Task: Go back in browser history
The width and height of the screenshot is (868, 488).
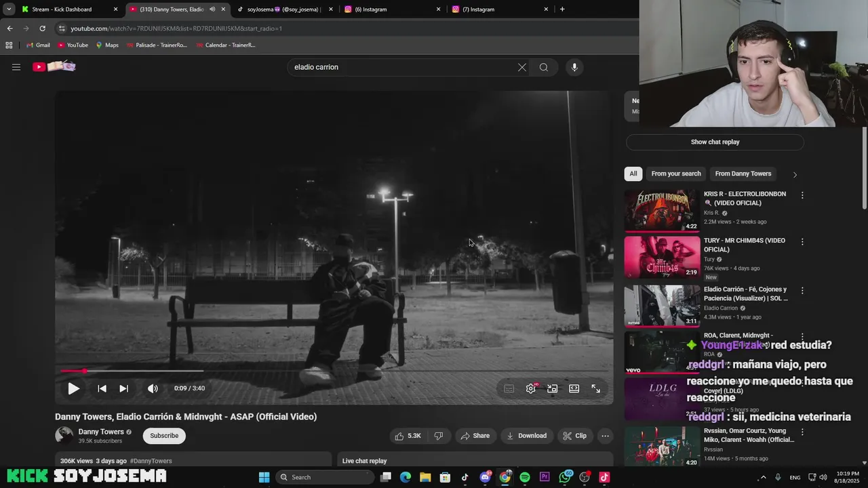Action: click(9, 28)
